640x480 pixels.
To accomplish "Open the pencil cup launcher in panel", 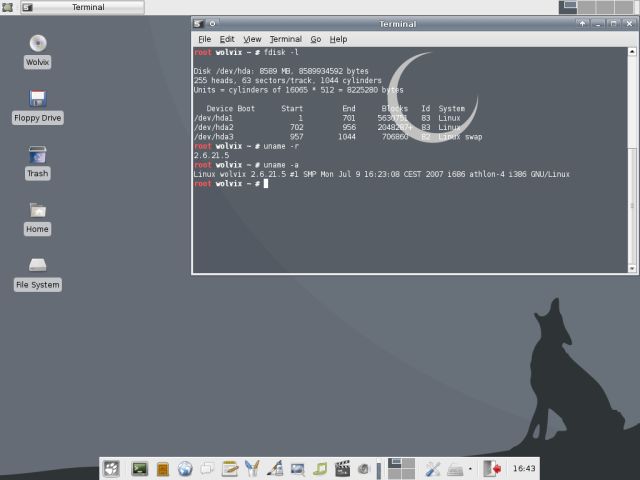I will click(252, 469).
